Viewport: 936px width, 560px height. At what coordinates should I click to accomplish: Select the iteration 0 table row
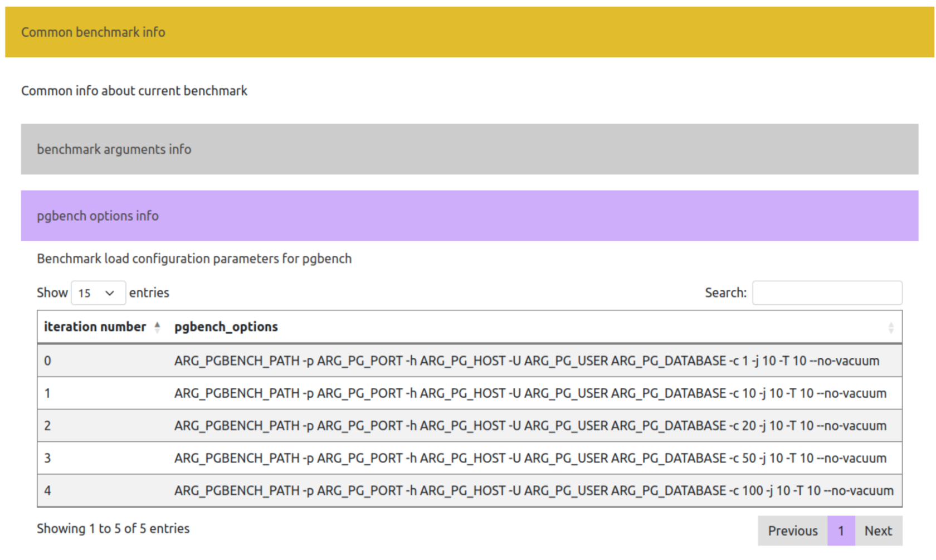pos(469,361)
